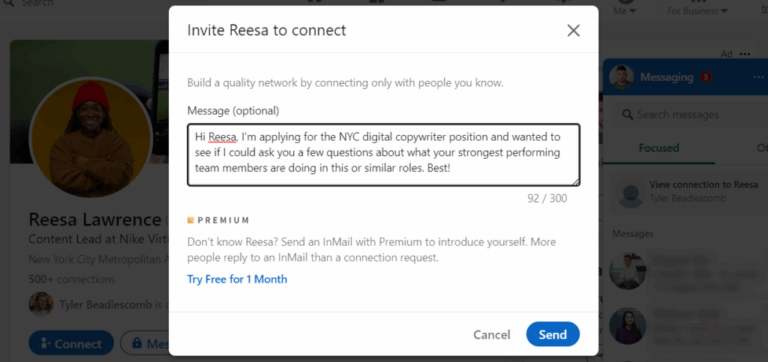The image size is (768, 362).
Task: Open the second conversation avatar in Messages
Action: coord(627,326)
